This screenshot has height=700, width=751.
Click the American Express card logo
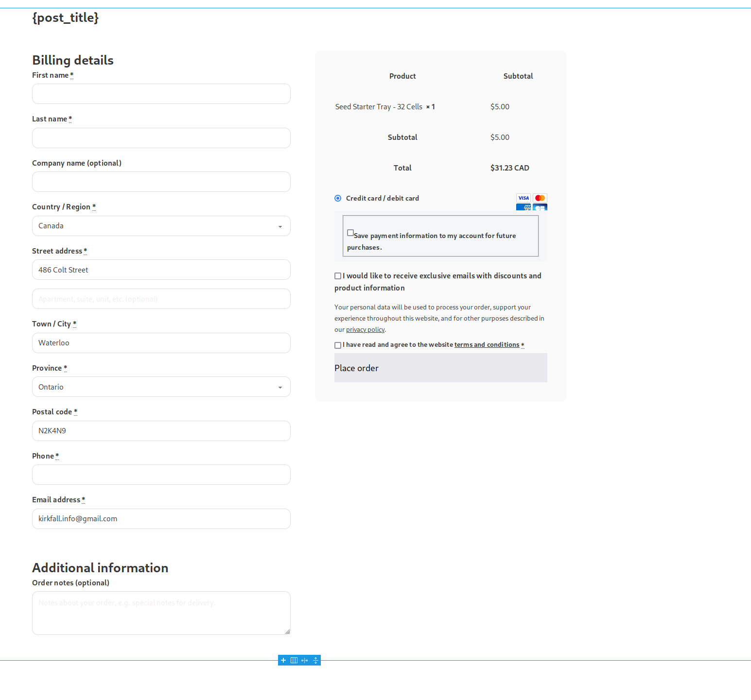(x=524, y=207)
